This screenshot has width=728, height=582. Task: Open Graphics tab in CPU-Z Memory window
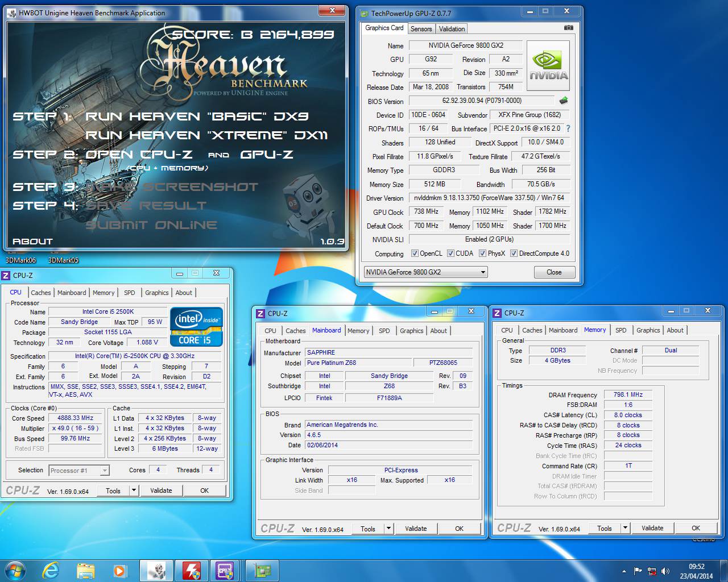pos(648,330)
